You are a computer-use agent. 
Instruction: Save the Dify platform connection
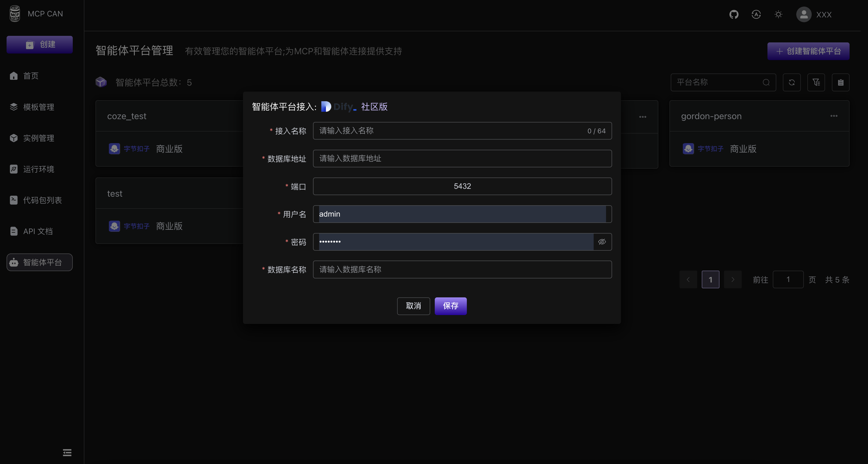(450, 306)
